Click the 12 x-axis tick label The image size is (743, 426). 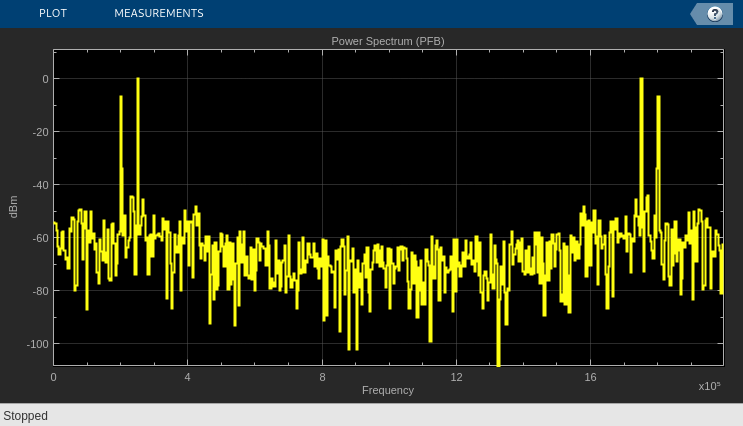click(x=456, y=377)
